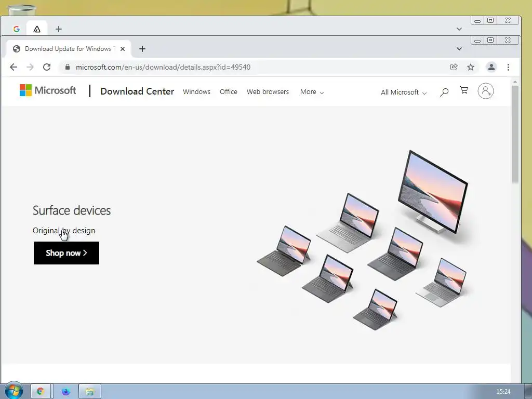This screenshot has height=399, width=532.
Task: Click the scrollbar up arrow
Action: pos(515,82)
